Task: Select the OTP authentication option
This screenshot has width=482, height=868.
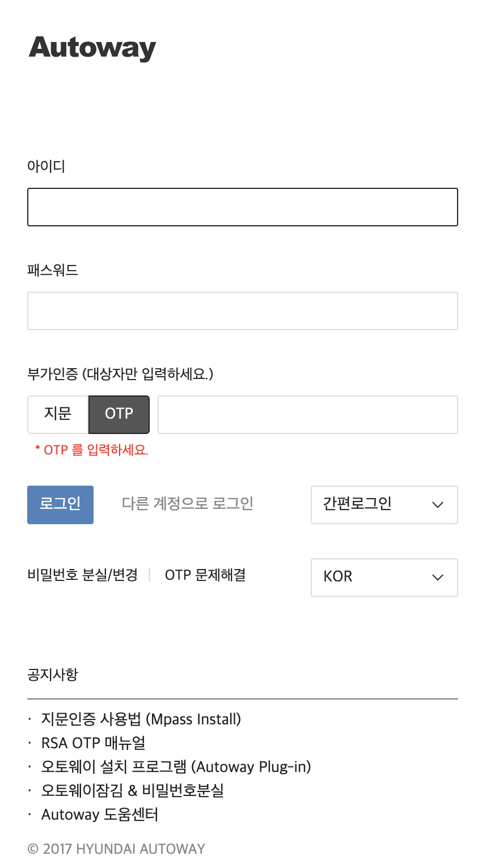Action: pyautogui.click(x=119, y=414)
